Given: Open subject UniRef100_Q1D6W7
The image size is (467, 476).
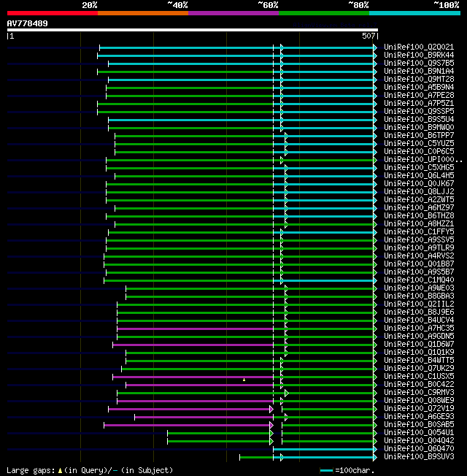Looking at the screenshot, I should point(419,345).
